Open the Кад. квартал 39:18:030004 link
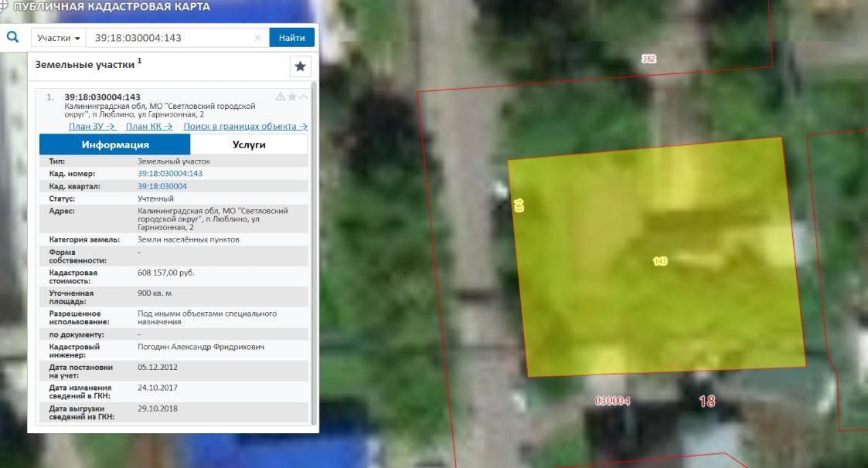Viewport: 868px width, 468px height. [x=162, y=186]
